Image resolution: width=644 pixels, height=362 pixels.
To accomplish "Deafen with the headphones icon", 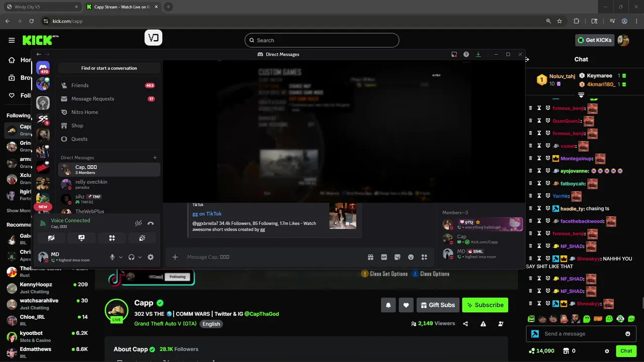I will point(131,257).
